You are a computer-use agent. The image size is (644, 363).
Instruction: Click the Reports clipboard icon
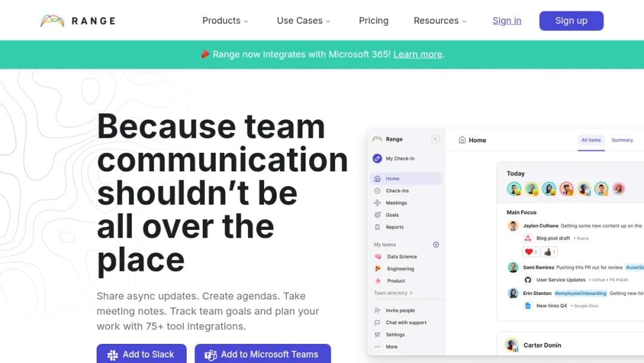377,227
